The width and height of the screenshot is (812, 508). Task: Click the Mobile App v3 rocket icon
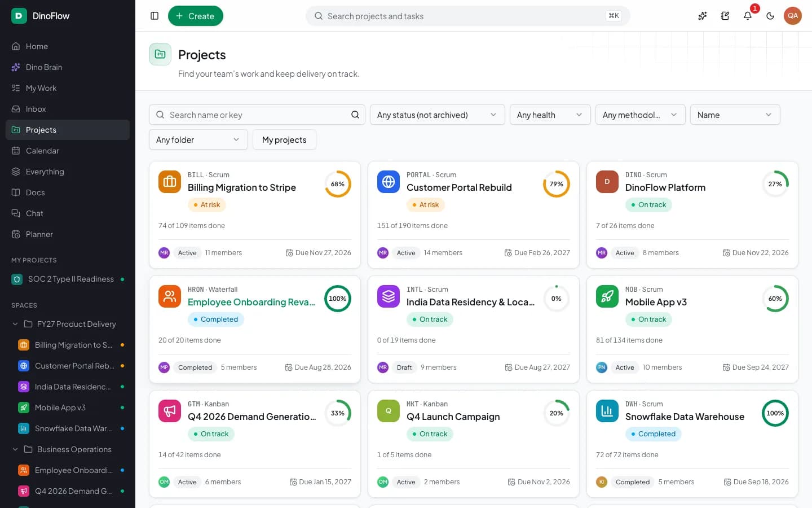(x=607, y=296)
